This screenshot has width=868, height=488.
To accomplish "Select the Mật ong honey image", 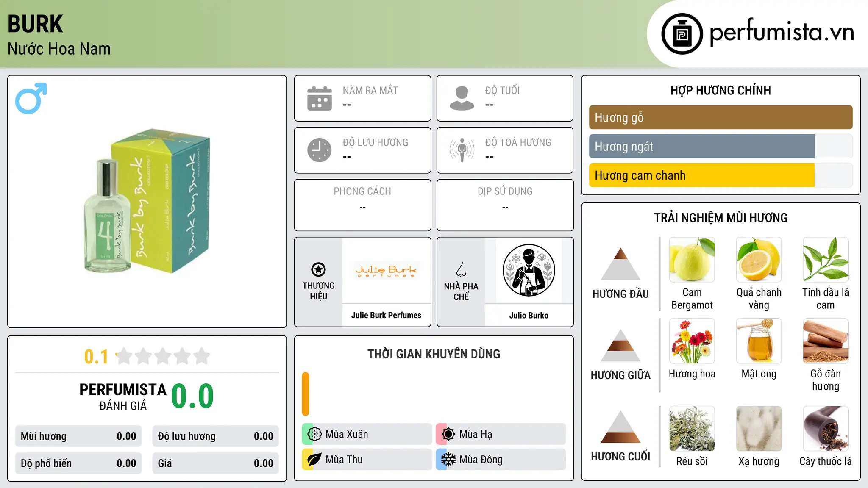I will (759, 341).
